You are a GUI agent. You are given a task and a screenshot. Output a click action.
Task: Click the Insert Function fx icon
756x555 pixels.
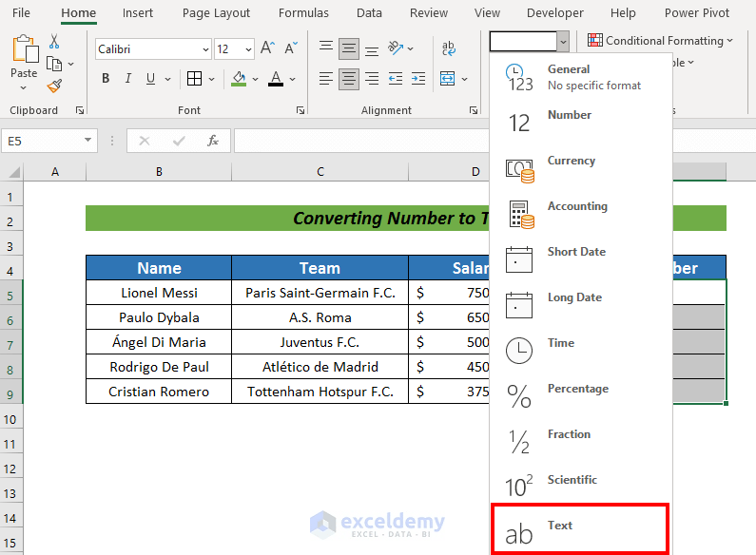(213, 141)
